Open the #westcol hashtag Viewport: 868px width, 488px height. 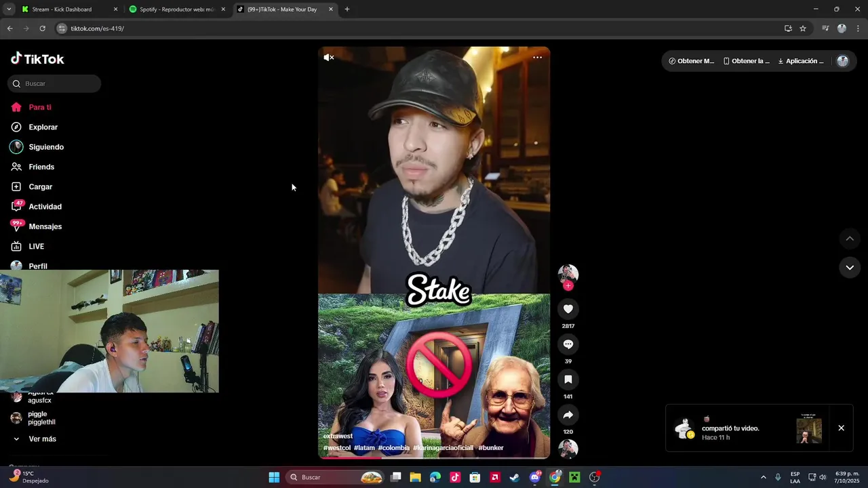(337, 447)
